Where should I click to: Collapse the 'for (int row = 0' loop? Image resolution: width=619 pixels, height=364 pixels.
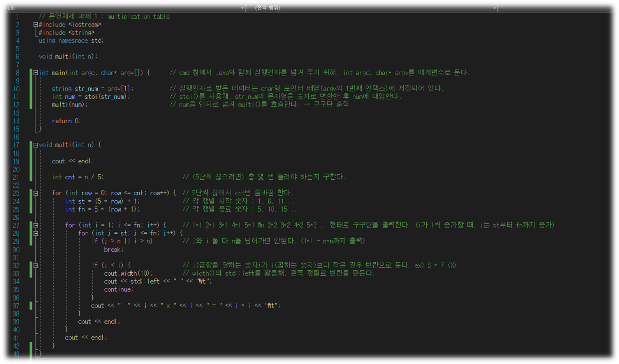click(x=35, y=193)
